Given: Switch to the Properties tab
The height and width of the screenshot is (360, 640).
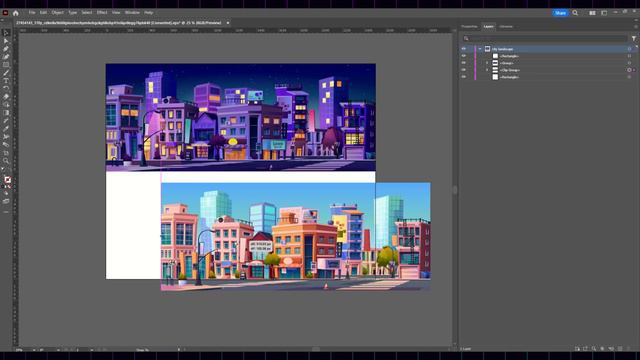Looking at the screenshot, I should 469,27.
